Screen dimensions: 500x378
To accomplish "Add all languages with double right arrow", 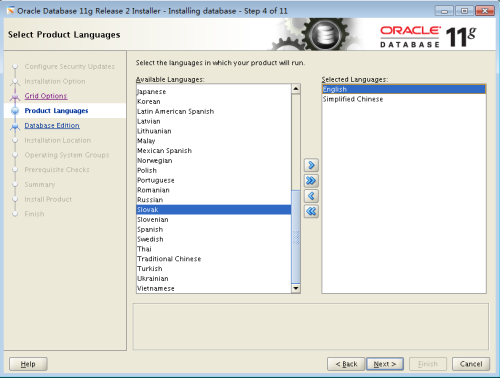I will (x=311, y=180).
